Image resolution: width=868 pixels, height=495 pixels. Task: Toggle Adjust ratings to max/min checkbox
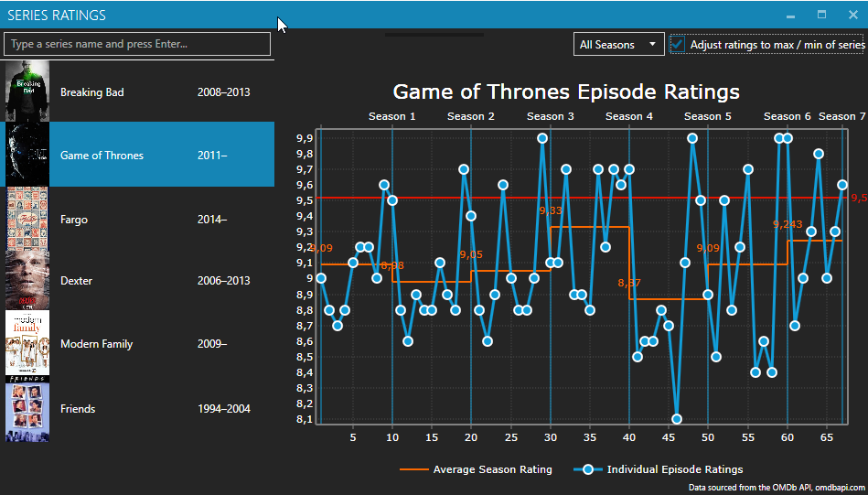click(678, 44)
